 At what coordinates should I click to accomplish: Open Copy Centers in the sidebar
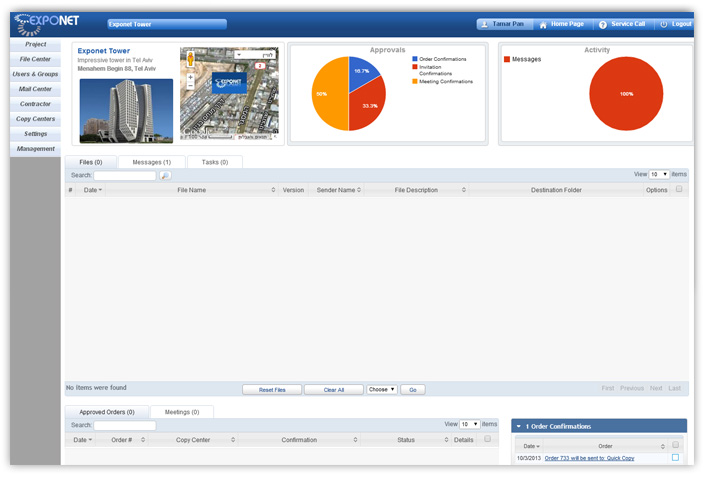(x=35, y=119)
